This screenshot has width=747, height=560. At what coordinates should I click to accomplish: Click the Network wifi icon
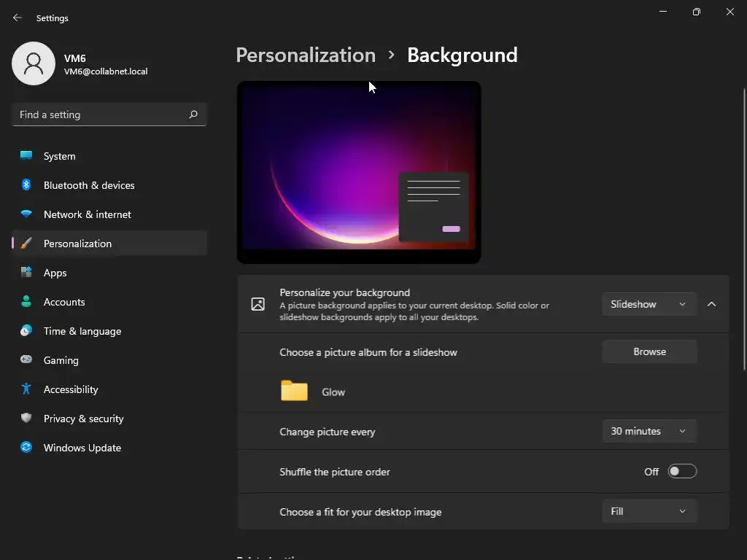pyautogui.click(x=26, y=214)
